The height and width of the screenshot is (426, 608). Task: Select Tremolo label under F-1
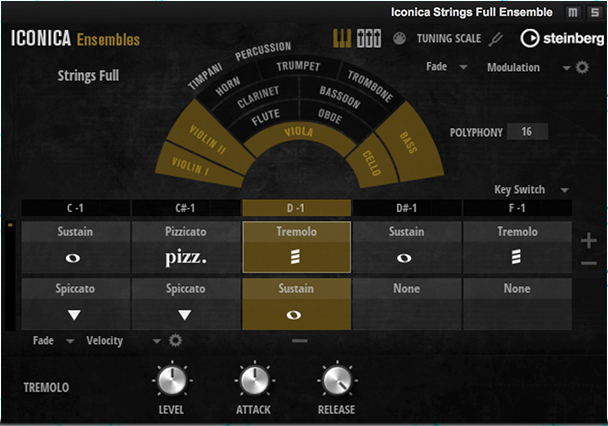(517, 231)
